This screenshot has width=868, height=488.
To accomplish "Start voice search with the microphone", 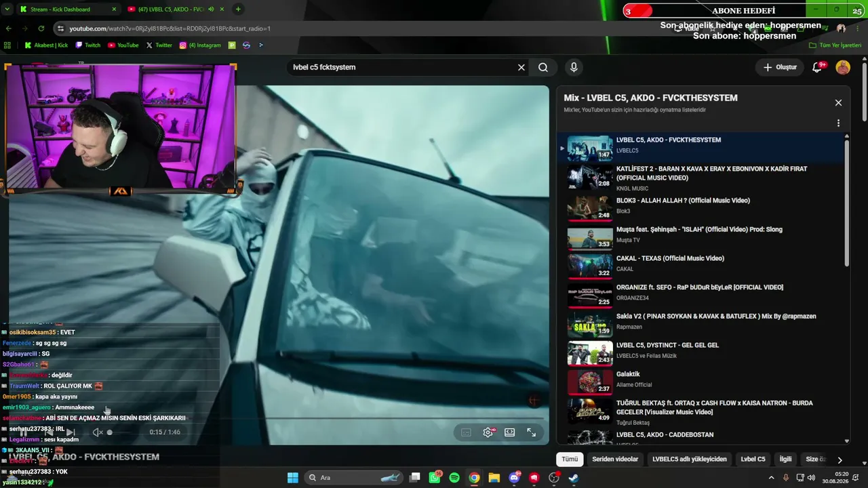I will pyautogui.click(x=574, y=67).
